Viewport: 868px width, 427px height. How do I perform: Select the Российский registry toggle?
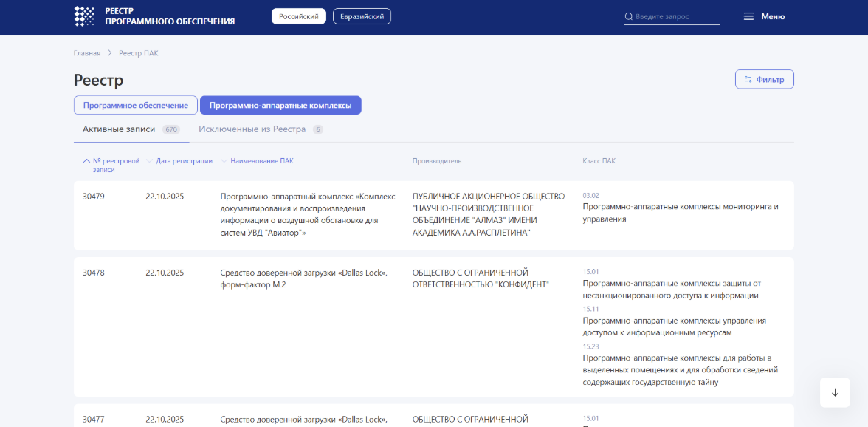pos(298,16)
